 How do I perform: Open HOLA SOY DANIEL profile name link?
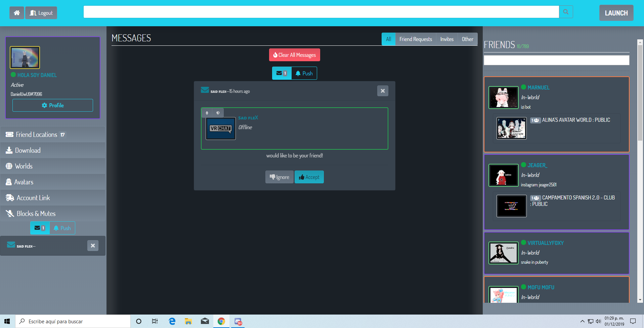pos(37,75)
